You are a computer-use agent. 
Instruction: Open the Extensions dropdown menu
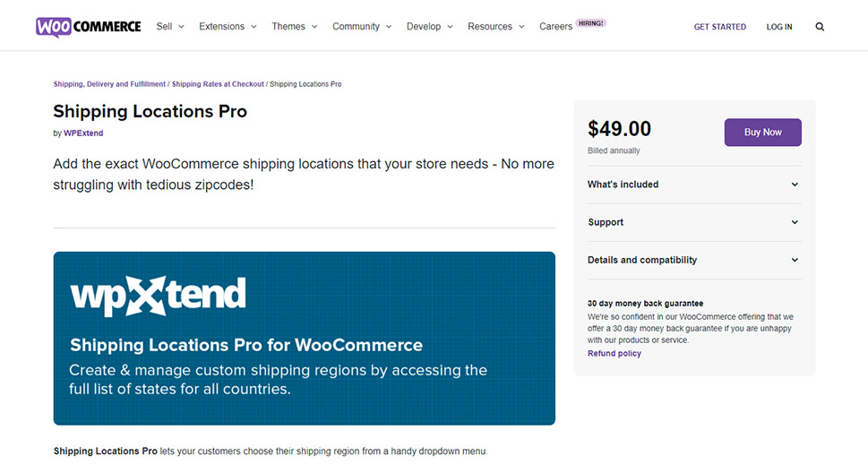pyautogui.click(x=228, y=27)
